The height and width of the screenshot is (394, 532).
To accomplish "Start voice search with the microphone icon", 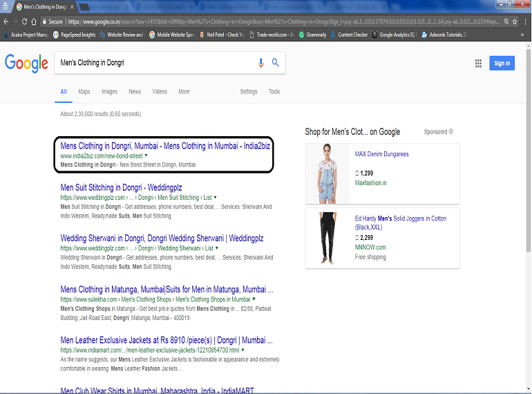I will [260, 63].
